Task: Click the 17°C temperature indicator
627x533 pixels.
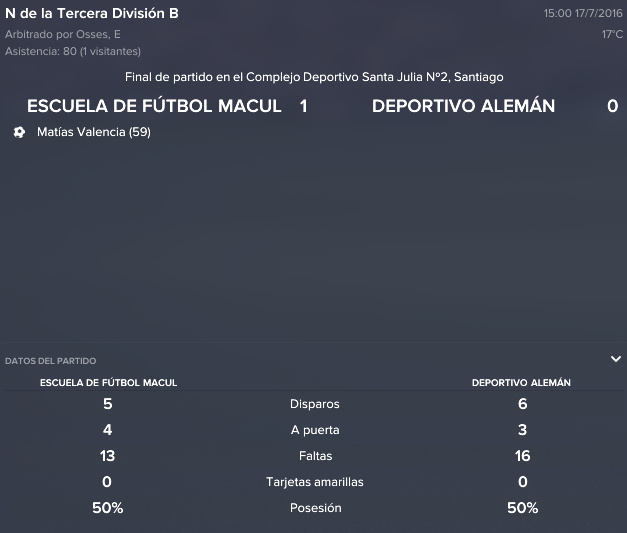Action: pyautogui.click(x=612, y=34)
